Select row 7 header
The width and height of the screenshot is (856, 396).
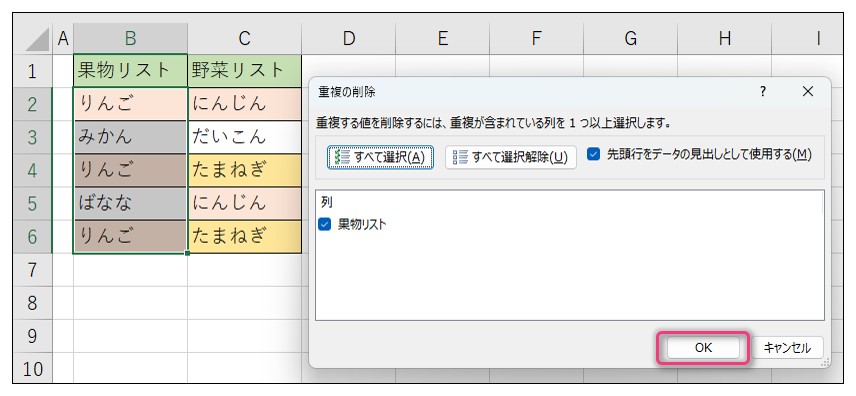tap(32, 270)
